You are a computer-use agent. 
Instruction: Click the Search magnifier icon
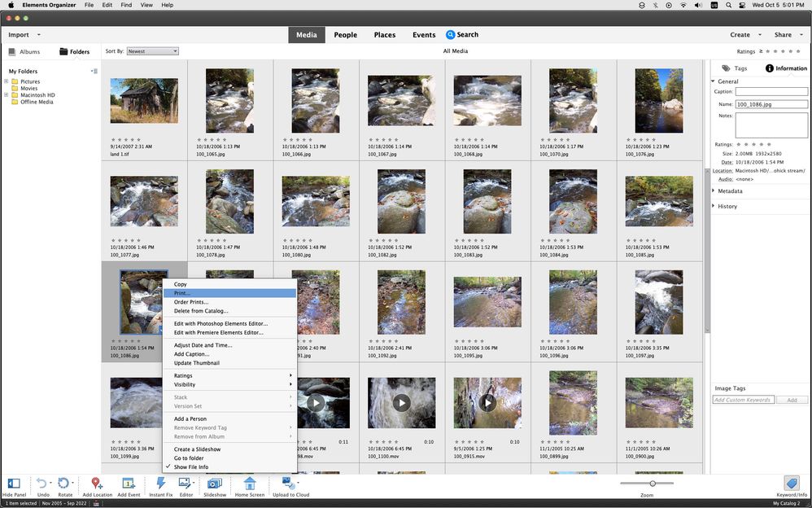click(450, 35)
